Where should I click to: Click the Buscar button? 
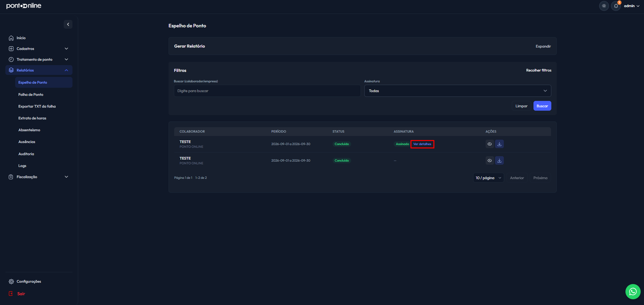pyautogui.click(x=542, y=106)
